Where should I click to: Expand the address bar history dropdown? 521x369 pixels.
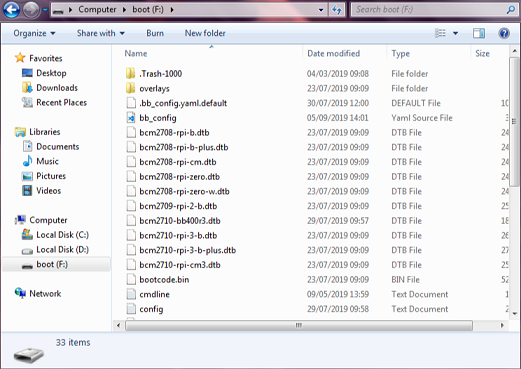coord(321,10)
